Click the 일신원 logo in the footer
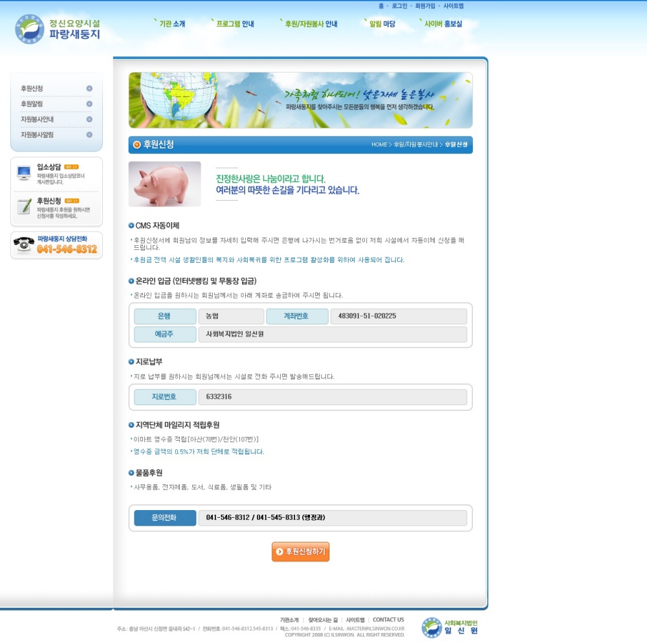 tap(450, 627)
